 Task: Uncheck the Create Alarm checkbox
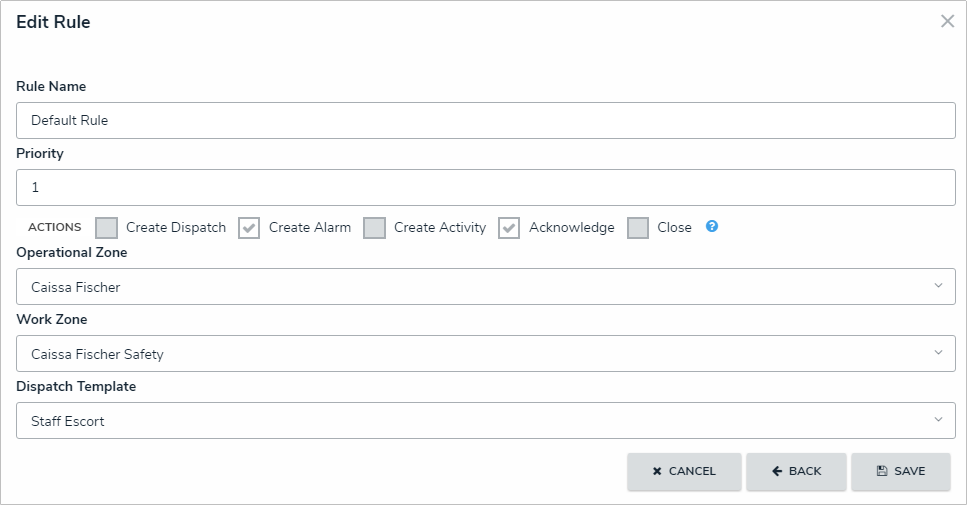pyautogui.click(x=249, y=228)
